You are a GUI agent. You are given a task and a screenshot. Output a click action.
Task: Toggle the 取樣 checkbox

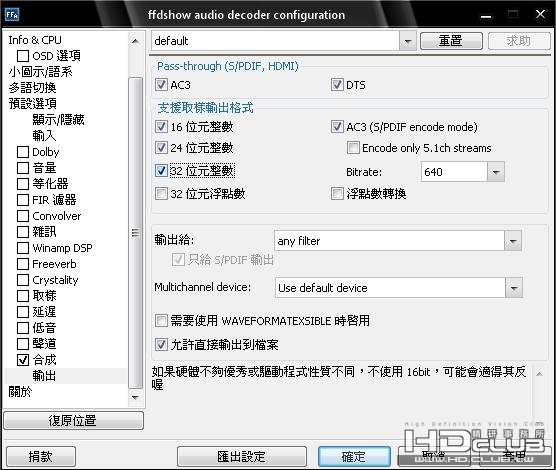point(23,296)
